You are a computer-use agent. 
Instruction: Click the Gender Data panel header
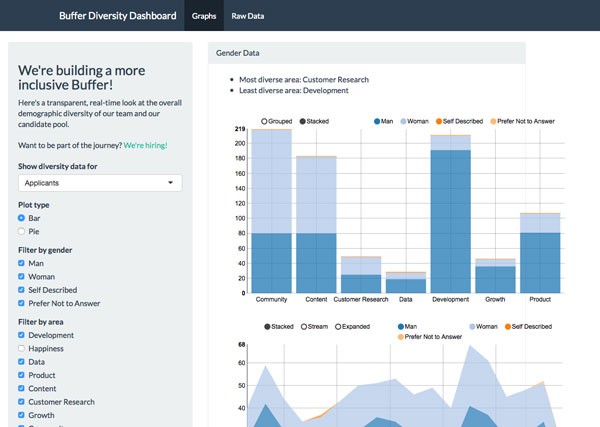(x=367, y=53)
